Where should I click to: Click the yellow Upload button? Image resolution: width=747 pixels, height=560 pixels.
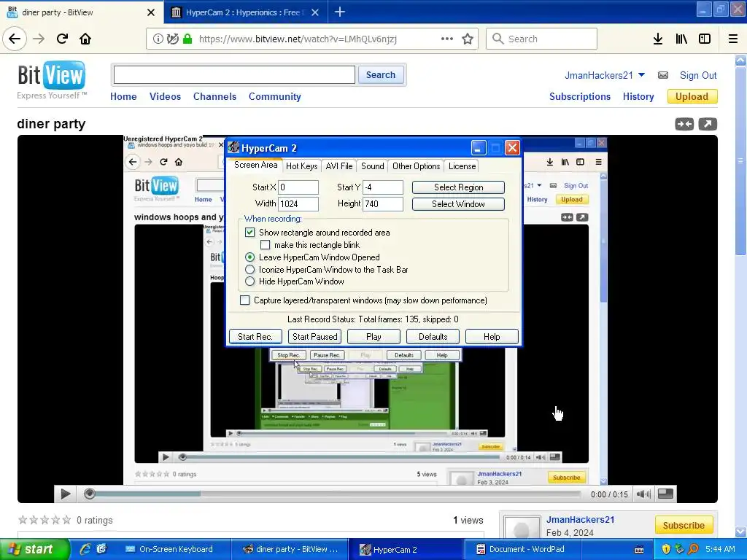692,97
